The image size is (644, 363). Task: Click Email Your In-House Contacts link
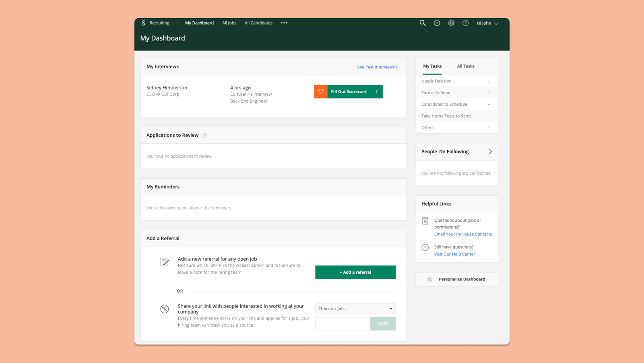[x=463, y=234]
